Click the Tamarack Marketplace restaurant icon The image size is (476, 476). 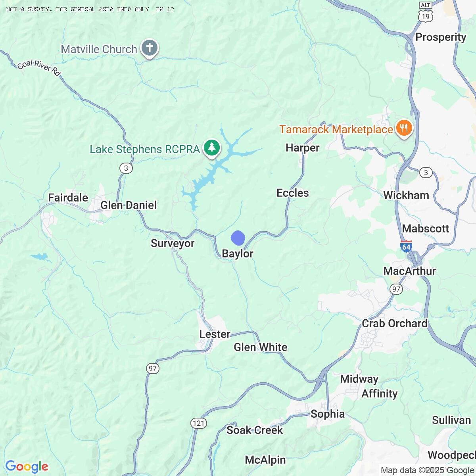[403, 129]
